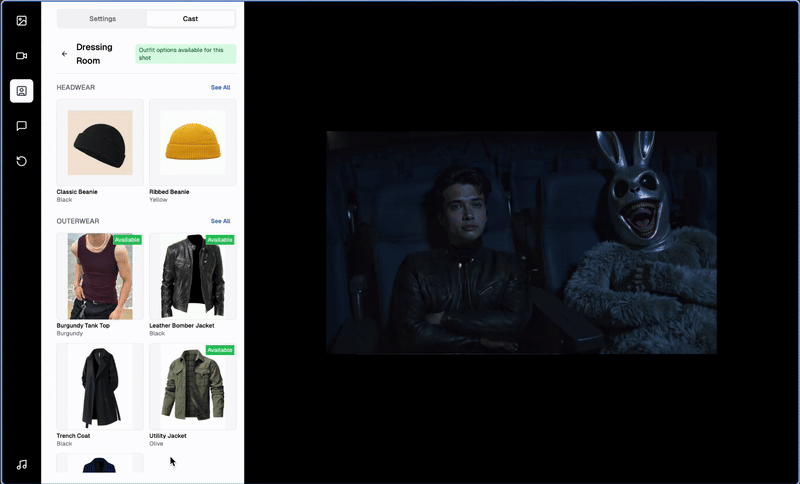The width and height of the screenshot is (800, 484).
Task: Switch to the Settings tab
Action: click(103, 19)
